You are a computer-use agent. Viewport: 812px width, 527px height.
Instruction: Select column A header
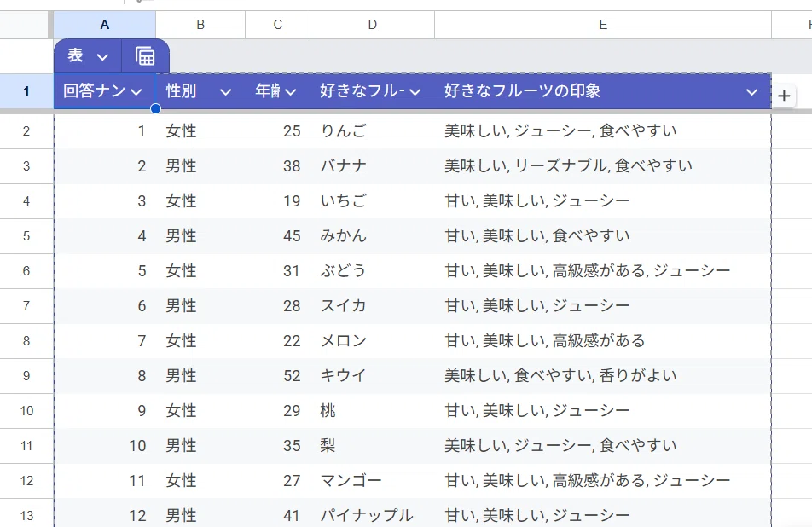105,25
